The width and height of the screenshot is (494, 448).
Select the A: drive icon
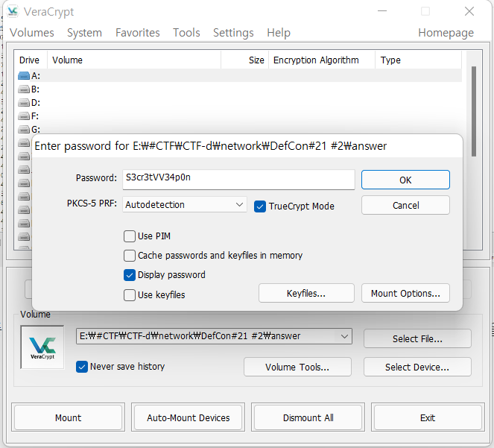point(24,76)
